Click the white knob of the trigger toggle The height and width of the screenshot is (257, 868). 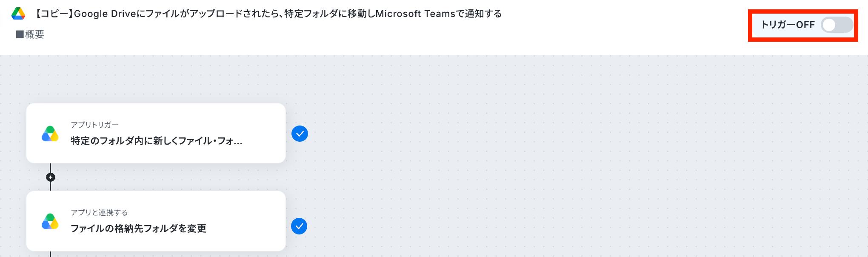pyautogui.click(x=829, y=25)
